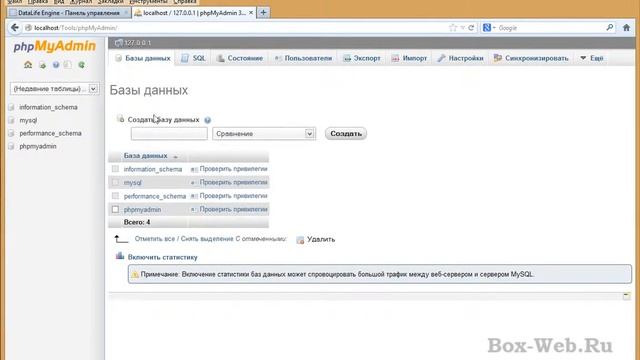Open the Сравнение collation dropdown
Image resolution: width=640 pixels, height=360 pixels.
[264, 133]
